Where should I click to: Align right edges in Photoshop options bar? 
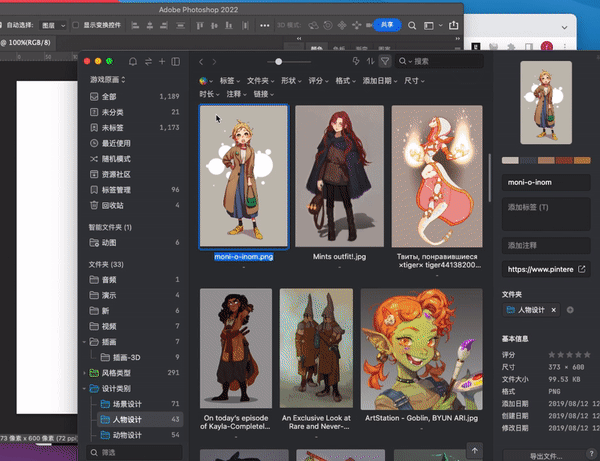click(x=164, y=26)
